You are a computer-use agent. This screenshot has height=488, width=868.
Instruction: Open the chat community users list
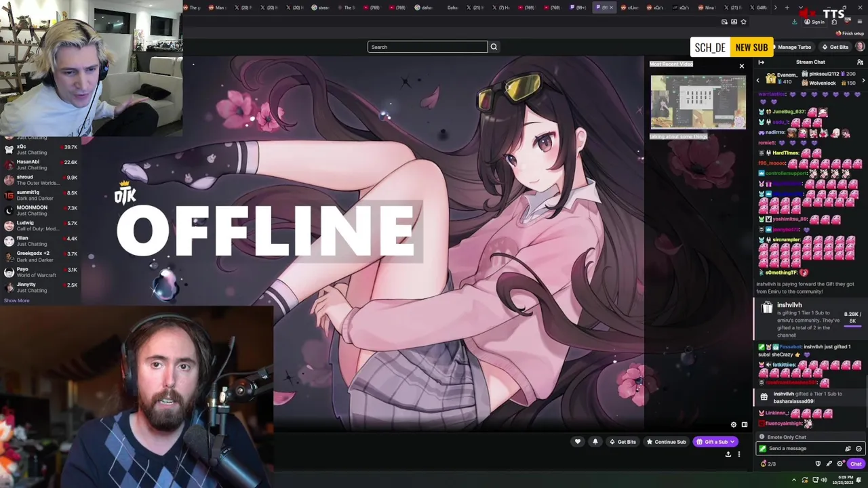pyautogui.click(x=860, y=62)
